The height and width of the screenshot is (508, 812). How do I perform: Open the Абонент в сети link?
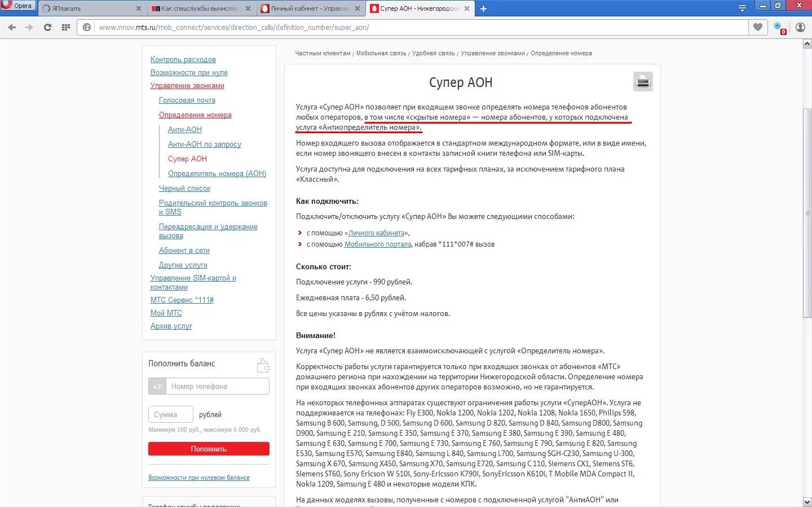pos(184,250)
